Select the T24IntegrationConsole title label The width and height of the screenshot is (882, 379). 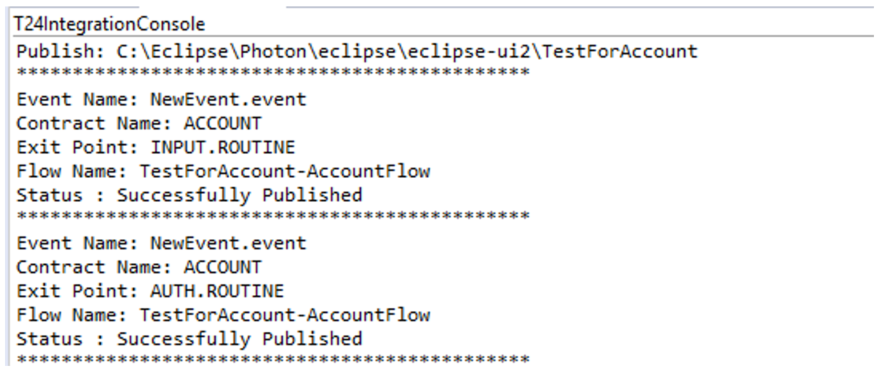(110, 24)
